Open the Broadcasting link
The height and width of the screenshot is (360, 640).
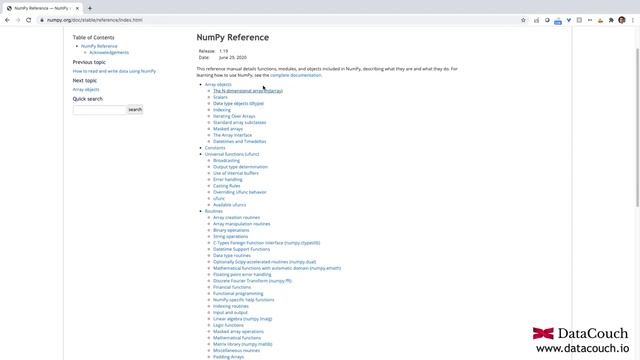click(227, 160)
